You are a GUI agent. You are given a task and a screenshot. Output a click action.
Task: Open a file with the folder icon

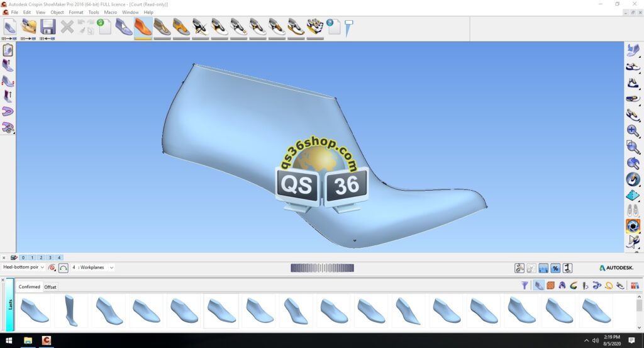click(x=29, y=28)
